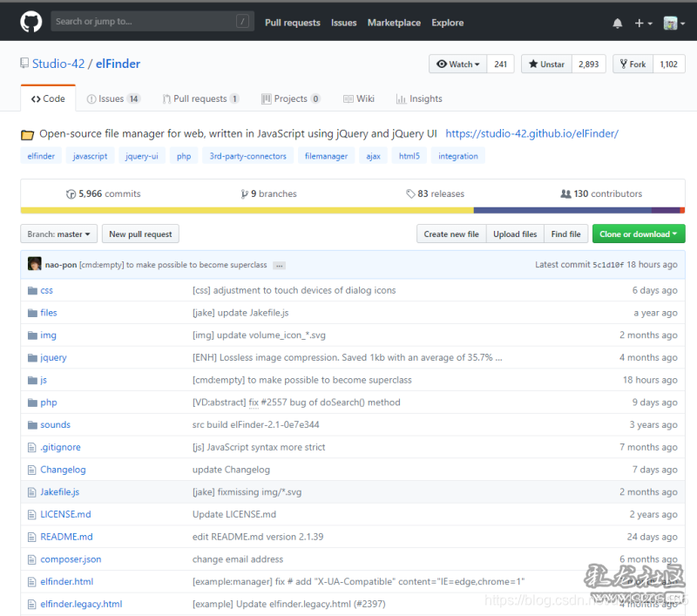The image size is (697, 616).
Task: Open the js folder icon
Action: (x=32, y=380)
